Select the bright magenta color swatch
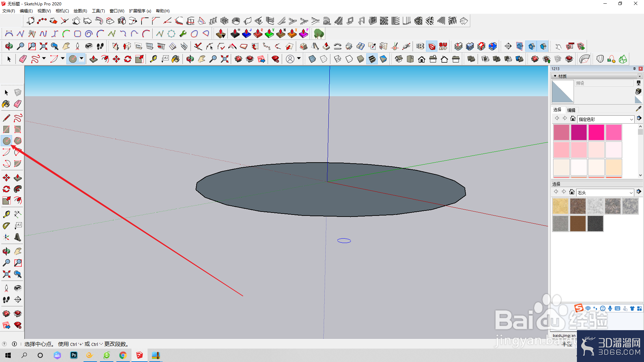 596,132
